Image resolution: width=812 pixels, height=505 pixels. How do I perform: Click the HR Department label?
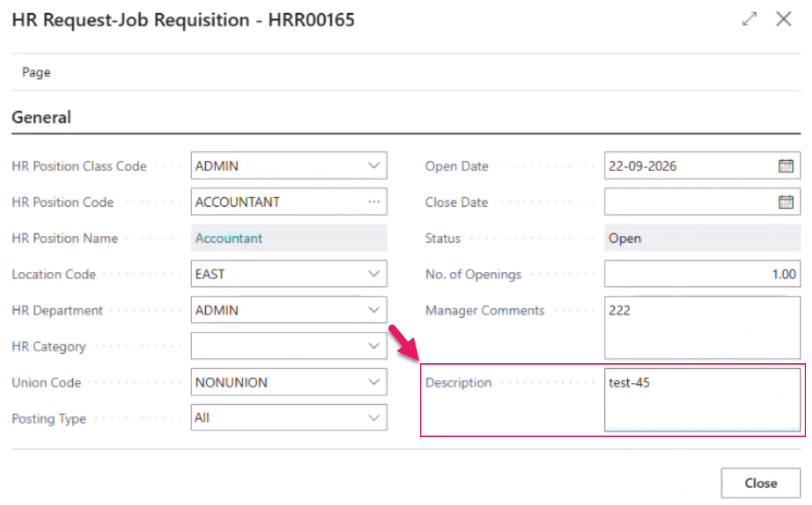point(58,310)
